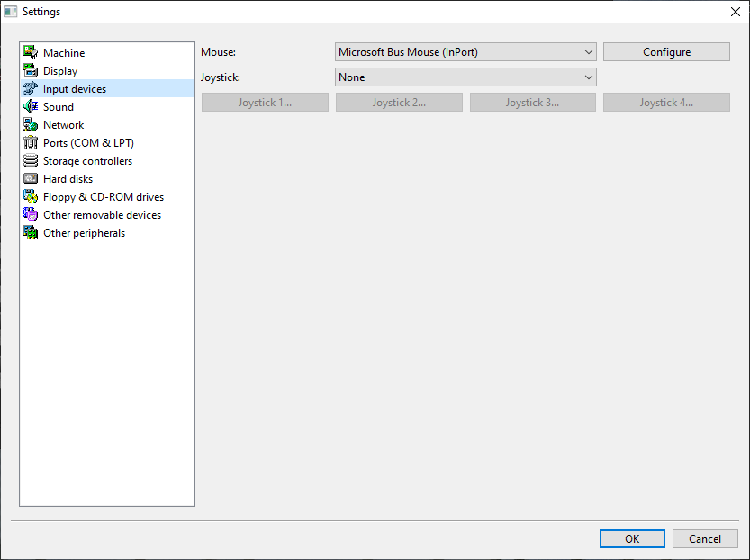The width and height of the screenshot is (750, 560).
Task: Click the Display monitor icon
Action: [x=31, y=70]
